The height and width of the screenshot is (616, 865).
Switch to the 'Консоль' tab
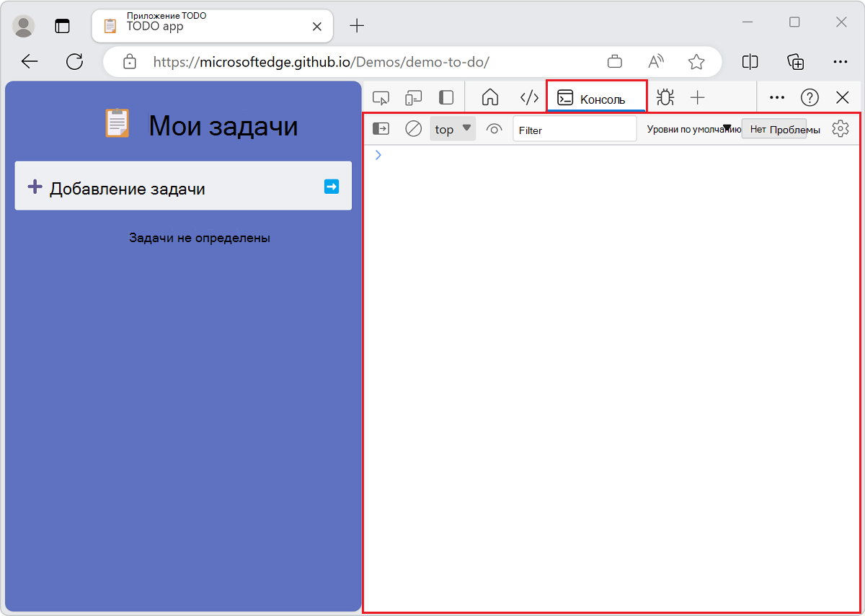click(x=596, y=97)
